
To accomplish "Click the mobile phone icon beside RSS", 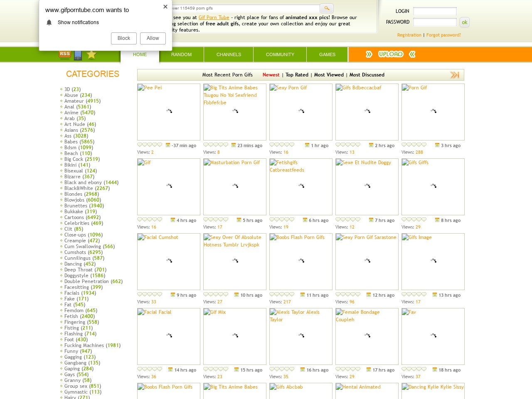I will click(78, 55).
